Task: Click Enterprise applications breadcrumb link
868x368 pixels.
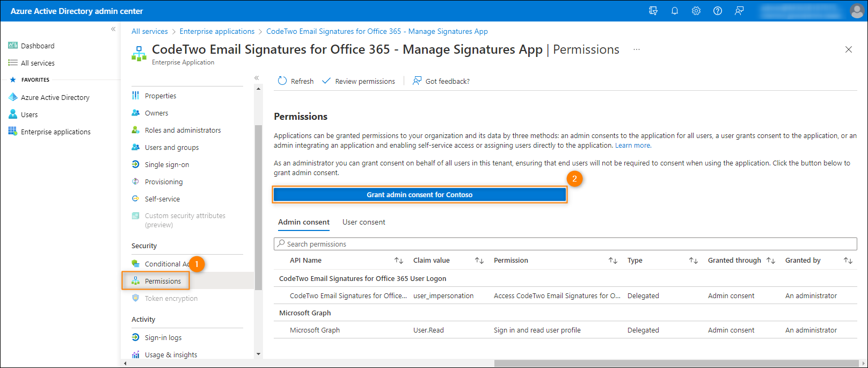Action: pyautogui.click(x=217, y=31)
